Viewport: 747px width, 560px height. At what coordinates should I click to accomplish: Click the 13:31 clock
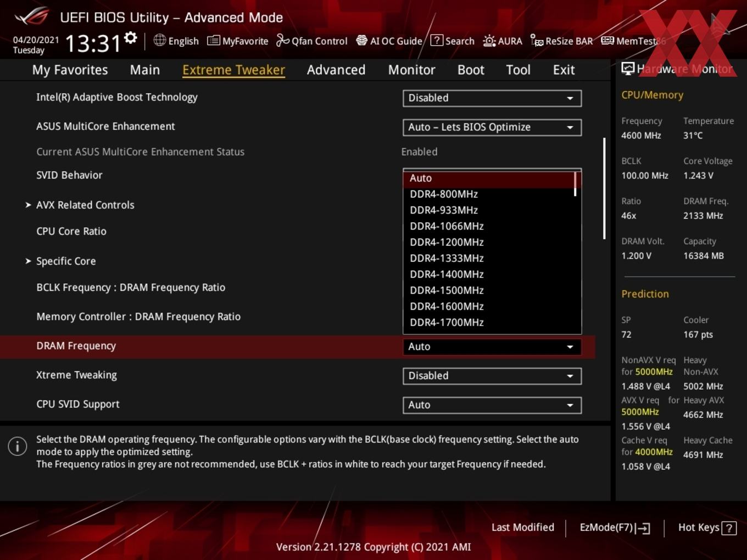[x=93, y=43]
